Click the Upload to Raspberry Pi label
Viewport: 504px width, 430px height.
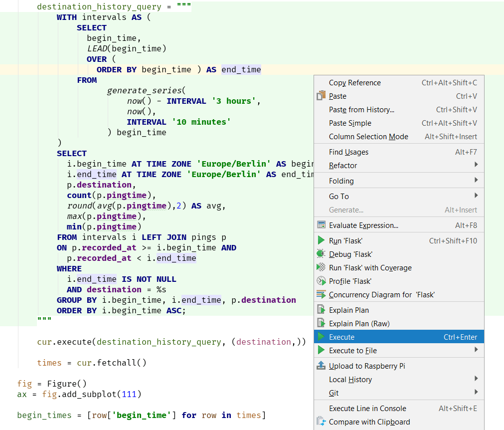click(x=367, y=366)
